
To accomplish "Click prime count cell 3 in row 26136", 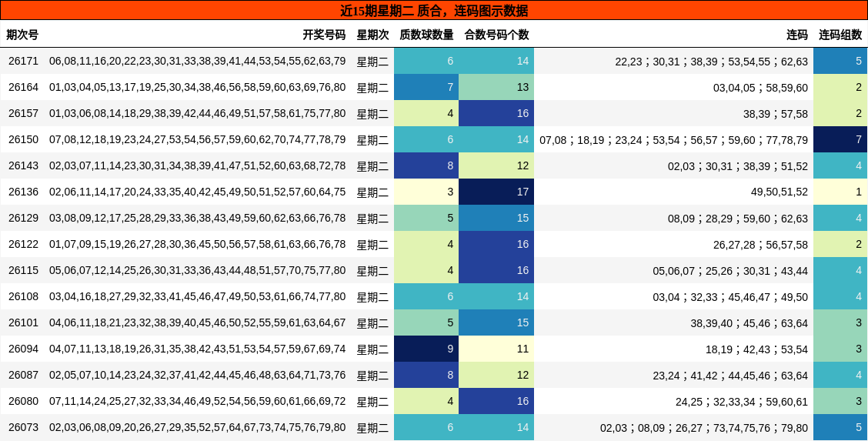I will [x=426, y=192].
